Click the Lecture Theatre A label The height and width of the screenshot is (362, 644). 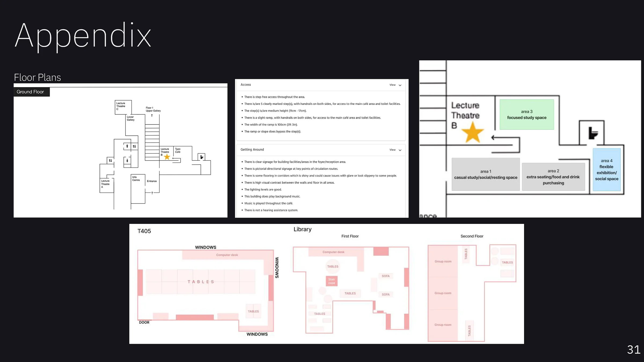(105, 184)
